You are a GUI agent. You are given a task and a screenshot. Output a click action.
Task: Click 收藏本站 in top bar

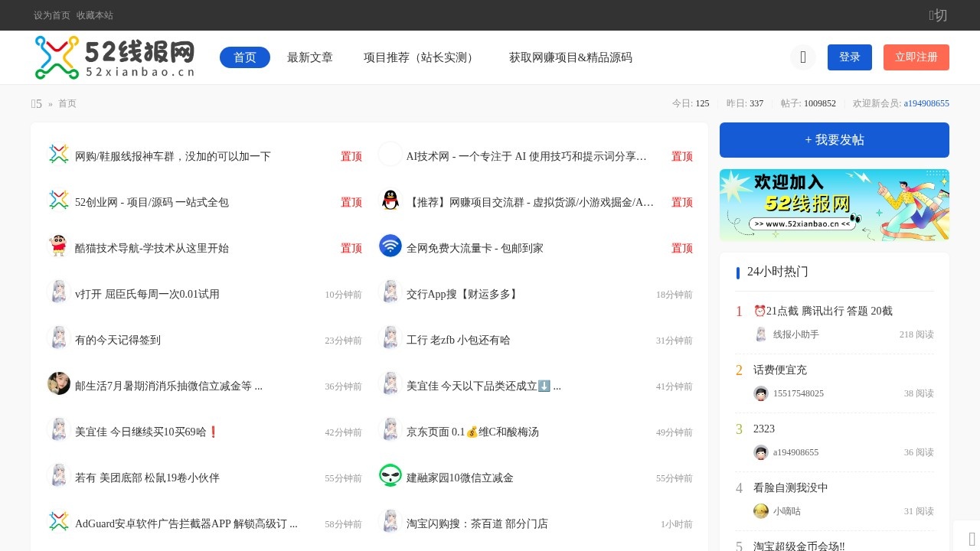click(x=95, y=15)
